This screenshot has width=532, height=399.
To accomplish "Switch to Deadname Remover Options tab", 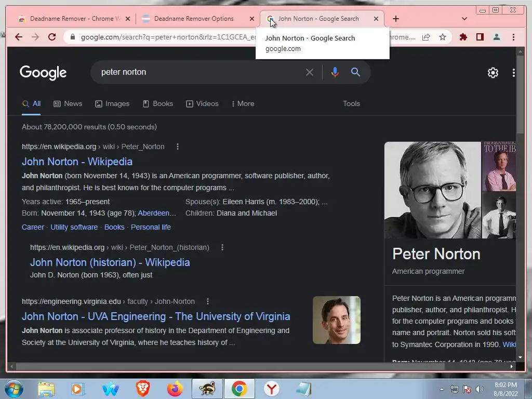I will point(194,19).
